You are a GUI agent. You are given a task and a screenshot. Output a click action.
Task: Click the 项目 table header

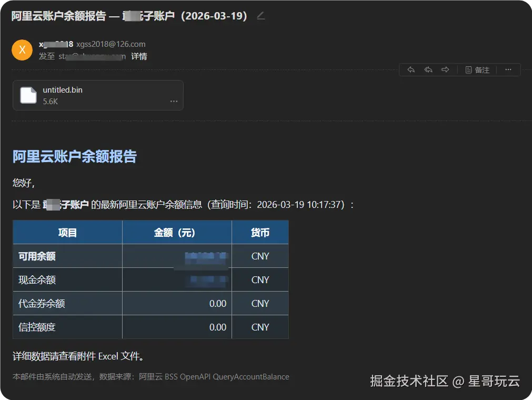pos(67,233)
